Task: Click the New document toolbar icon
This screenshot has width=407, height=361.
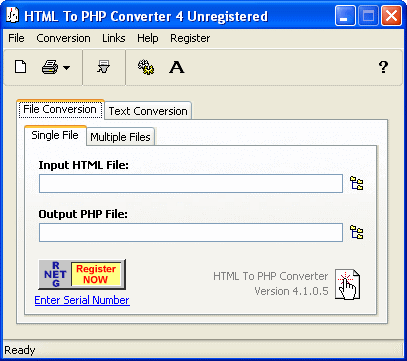Action: pos(21,67)
